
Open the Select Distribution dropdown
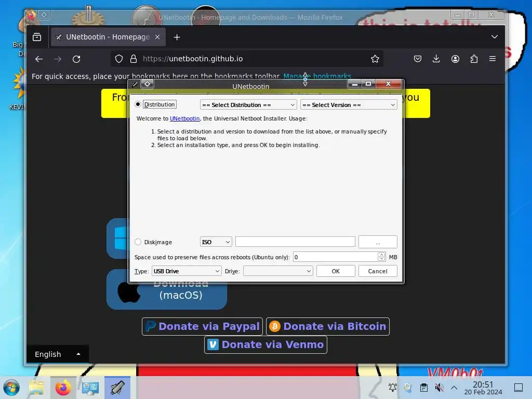[x=248, y=105]
